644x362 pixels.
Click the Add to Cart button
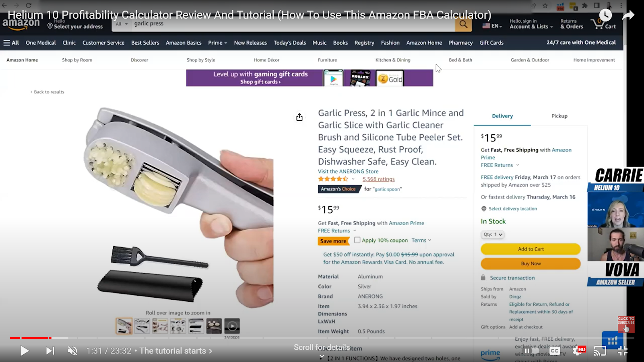point(530,249)
